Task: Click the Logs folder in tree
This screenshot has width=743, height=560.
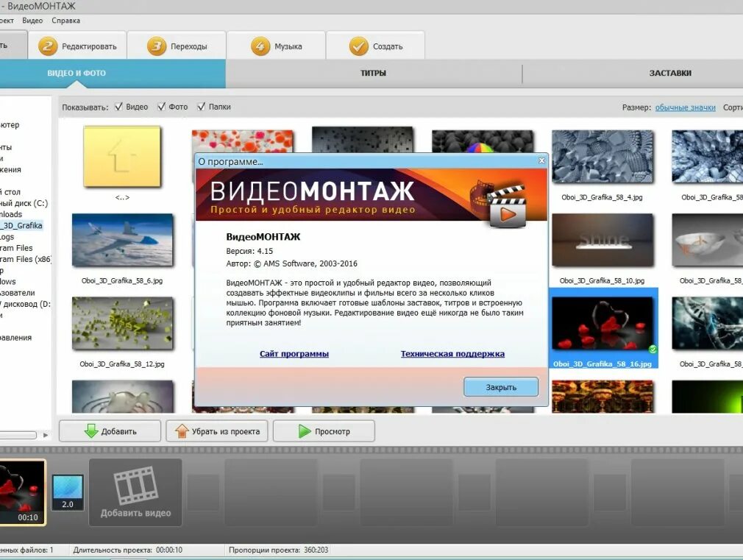Action: tap(7, 237)
